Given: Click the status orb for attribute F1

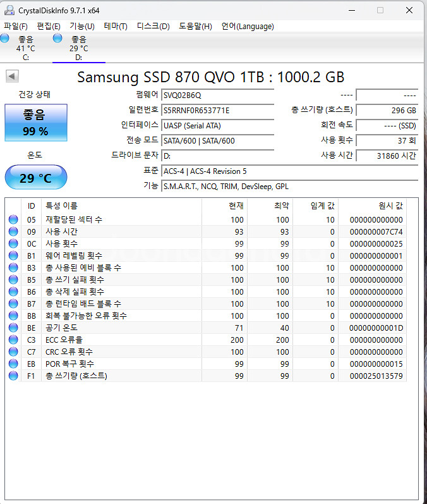Looking at the screenshot, I should (x=13, y=376).
